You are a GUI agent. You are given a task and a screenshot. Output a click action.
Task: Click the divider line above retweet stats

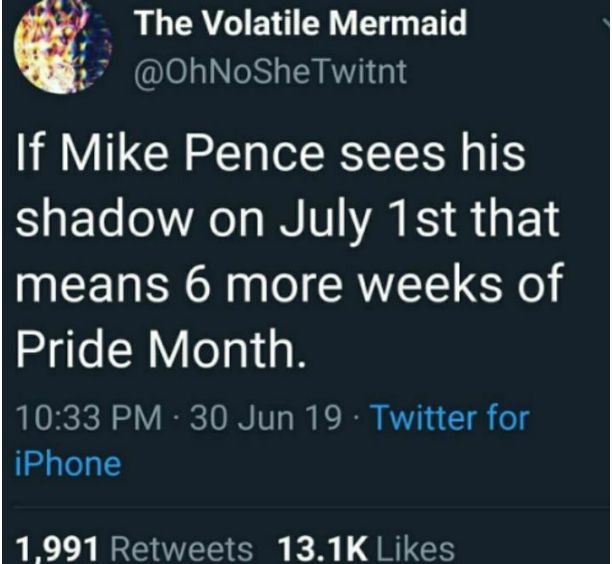click(x=308, y=507)
